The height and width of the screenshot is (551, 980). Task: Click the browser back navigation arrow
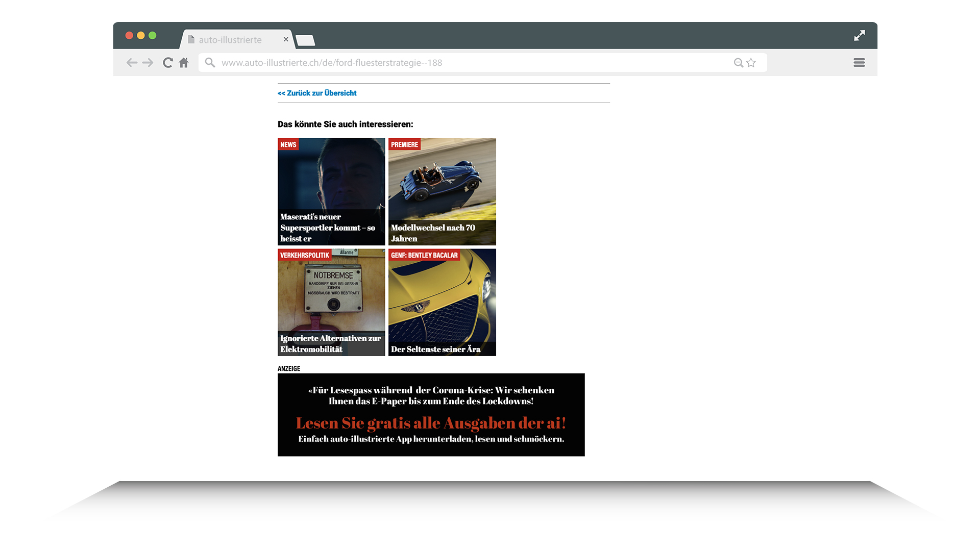132,62
